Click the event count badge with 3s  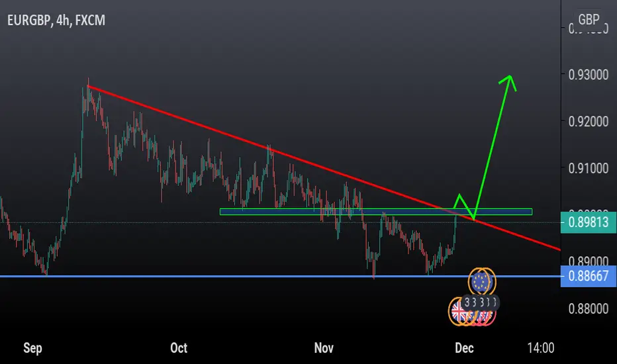pos(480,302)
